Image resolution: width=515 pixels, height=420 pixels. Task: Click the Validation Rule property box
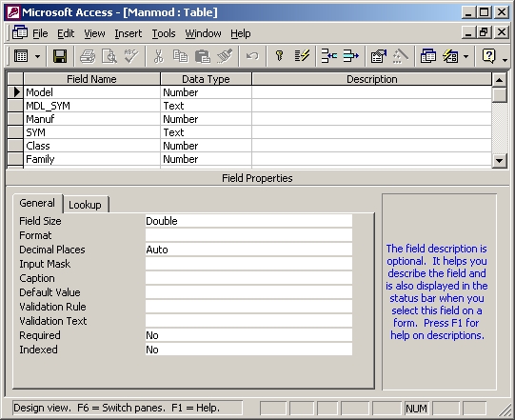tap(249, 307)
